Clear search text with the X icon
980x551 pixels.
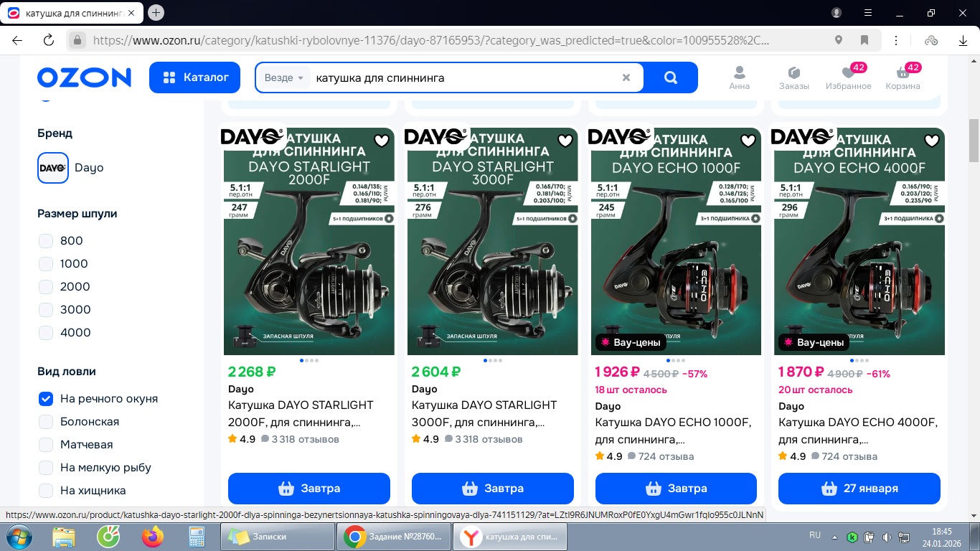(x=626, y=77)
